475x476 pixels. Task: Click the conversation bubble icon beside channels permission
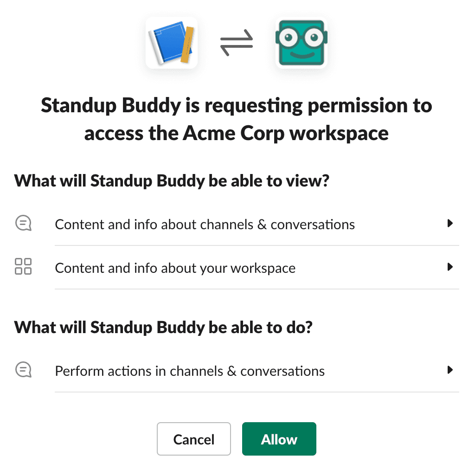tap(23, 223)
